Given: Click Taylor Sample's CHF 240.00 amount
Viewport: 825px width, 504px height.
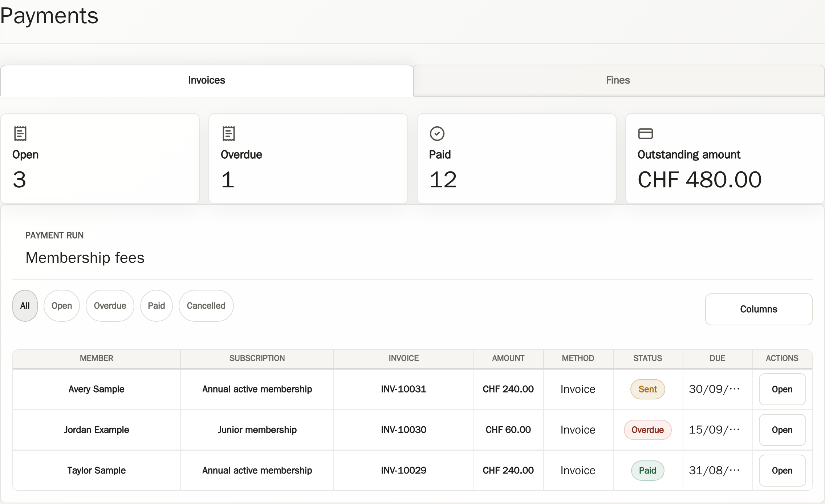Looking at the screenshot, I should pos(508,471).
